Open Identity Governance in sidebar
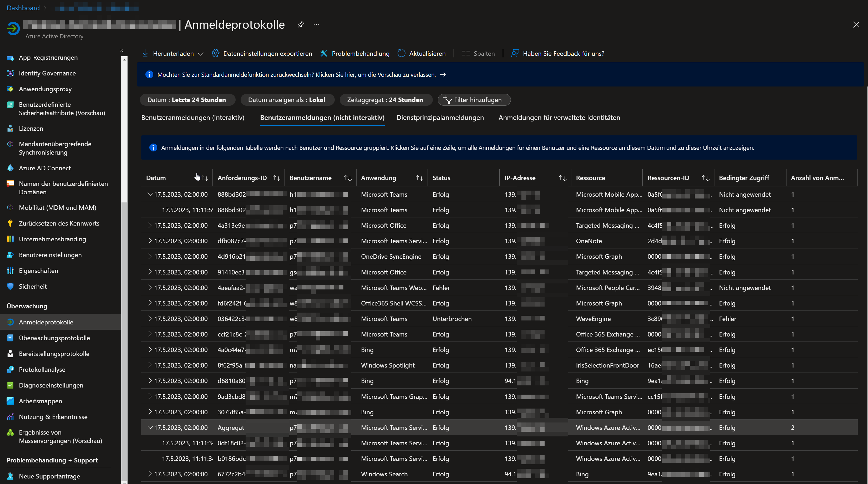Screen dimensions: 868x484 coord(47,73)
